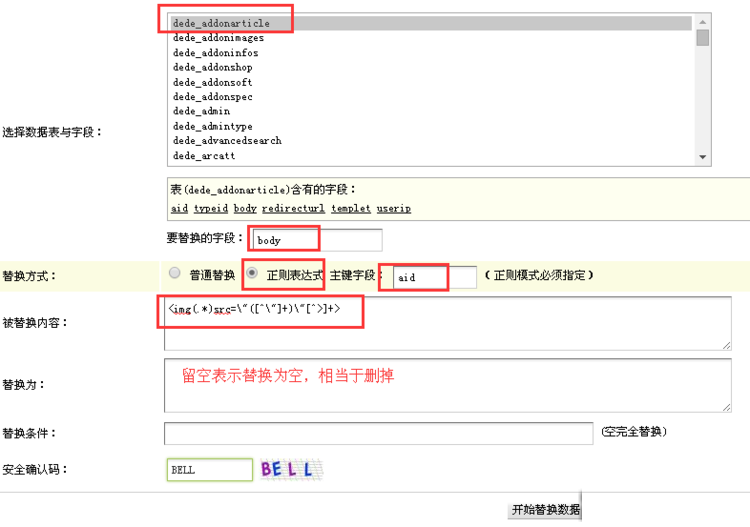Viewport: 750px width, 527px height.
Task: Click the typeid field link
Action: click(x=211, y=209)
